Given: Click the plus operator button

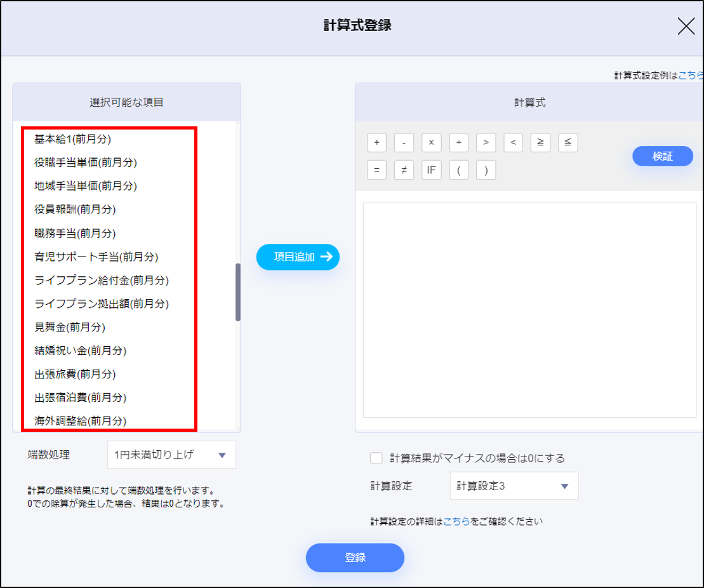Looking at the screenshot, I should (376, 143).
